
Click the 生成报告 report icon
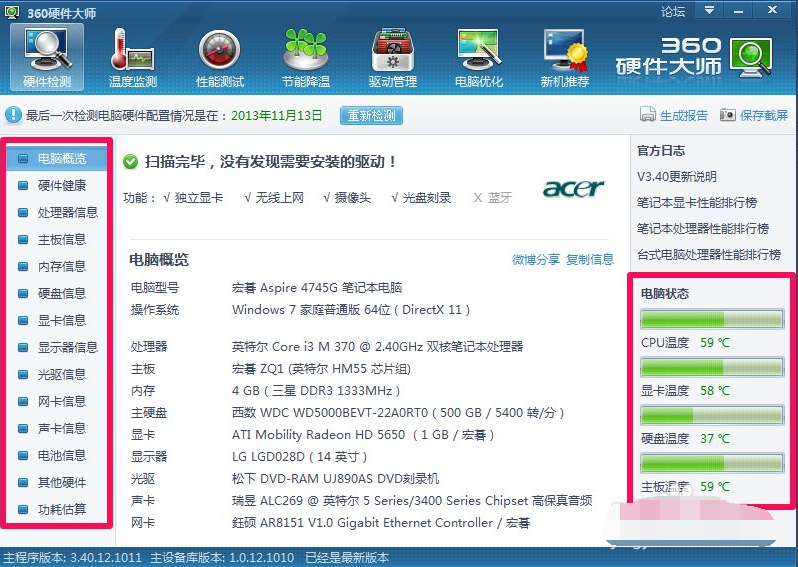[x=647, y=115]
